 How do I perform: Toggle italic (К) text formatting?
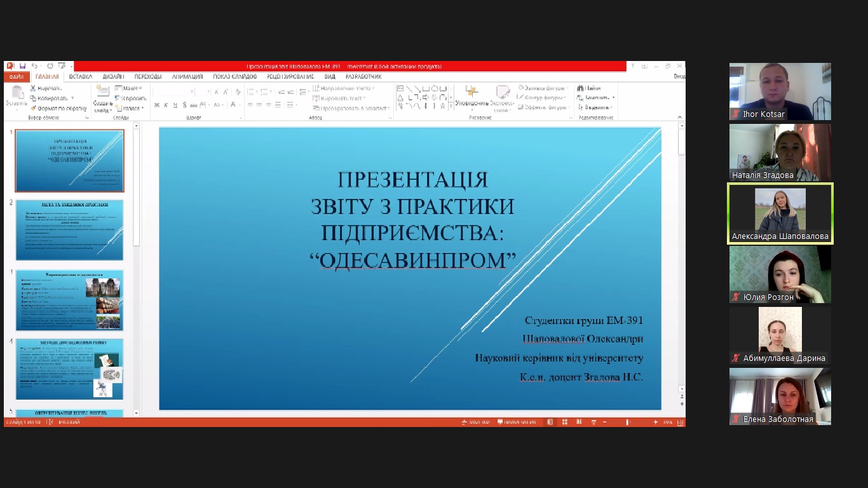pyautogui.click(x=165, y=105)
